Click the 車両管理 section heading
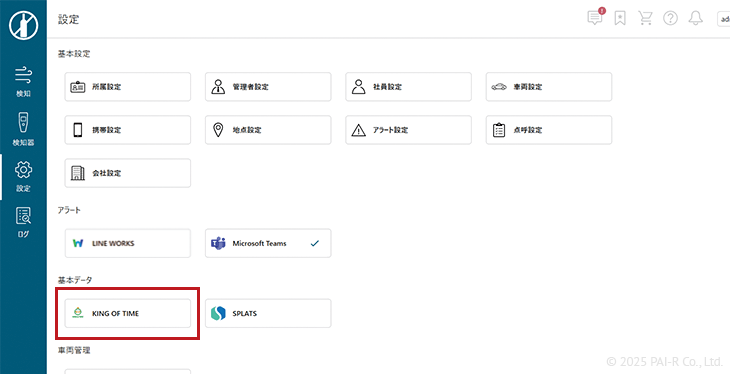 pyautogui.click(x=74, y=350)
